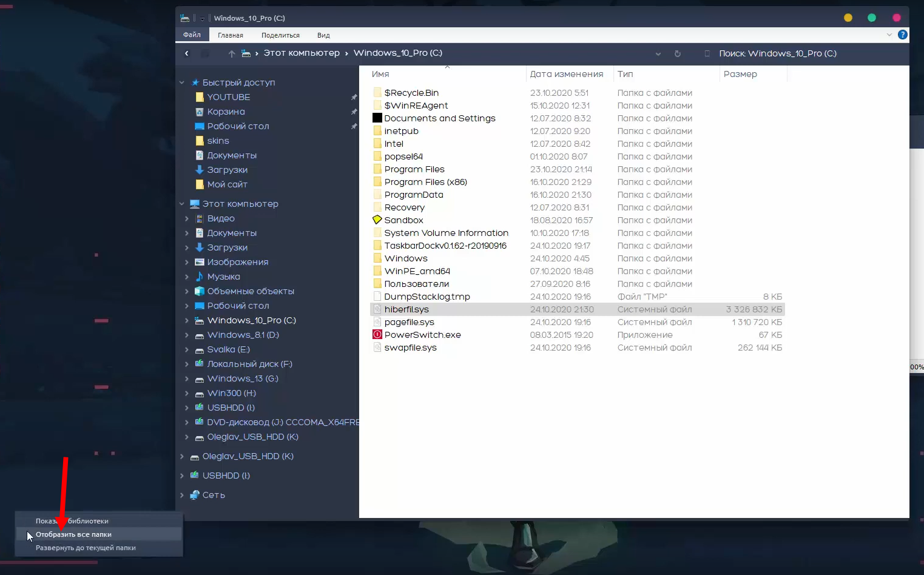Select the inetpub folder
Viewport: 924px width, 575px height.
pyautogui.click(x=401, y=131)
